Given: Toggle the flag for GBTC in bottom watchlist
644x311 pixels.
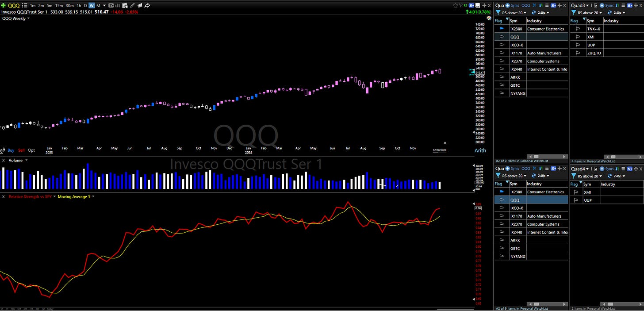Looking at the screenshot, I should [x=502, y=249].
